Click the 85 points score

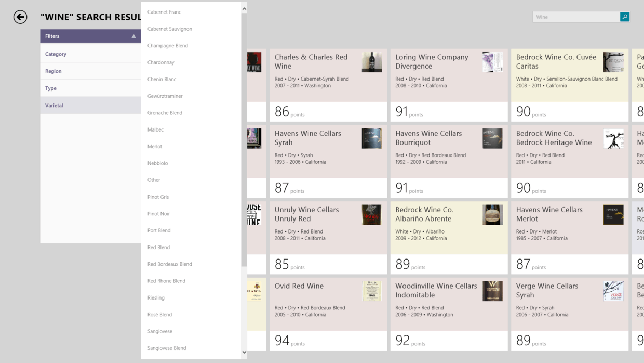[289, 264]
